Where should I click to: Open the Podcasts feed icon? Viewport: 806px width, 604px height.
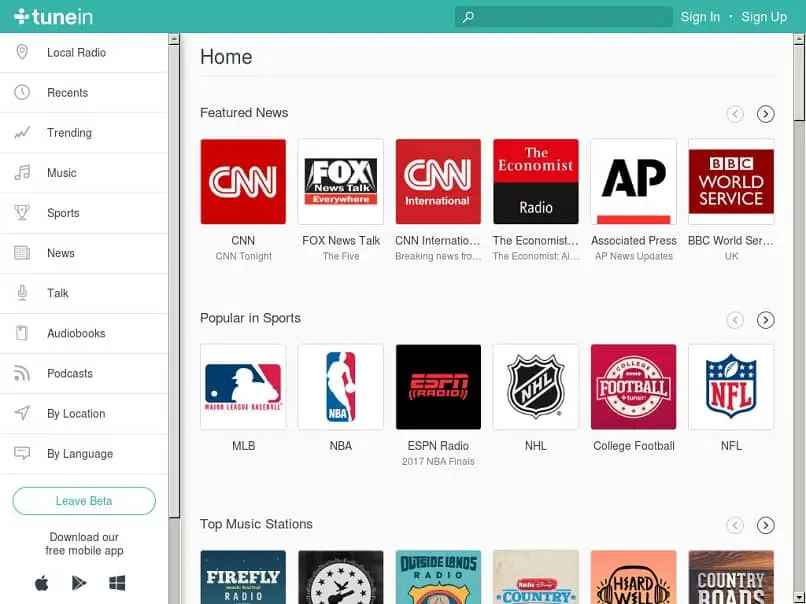[x=22, y=373]
